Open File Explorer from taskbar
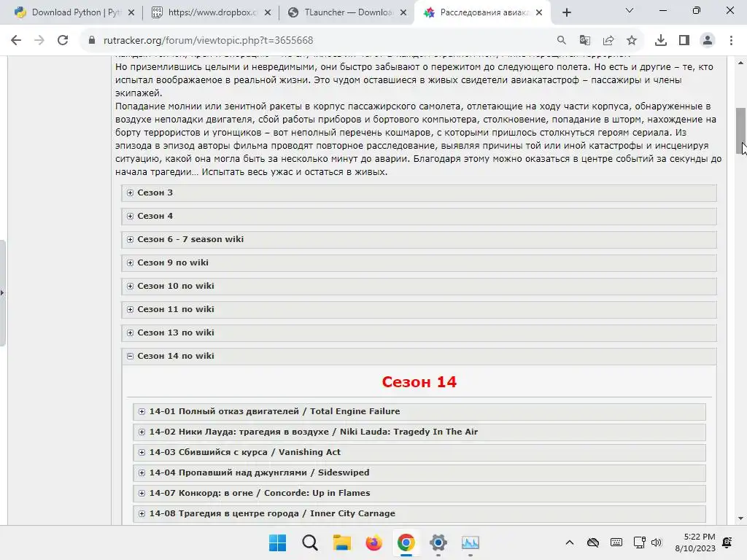 pyautogui.click(x=341, y=542)
